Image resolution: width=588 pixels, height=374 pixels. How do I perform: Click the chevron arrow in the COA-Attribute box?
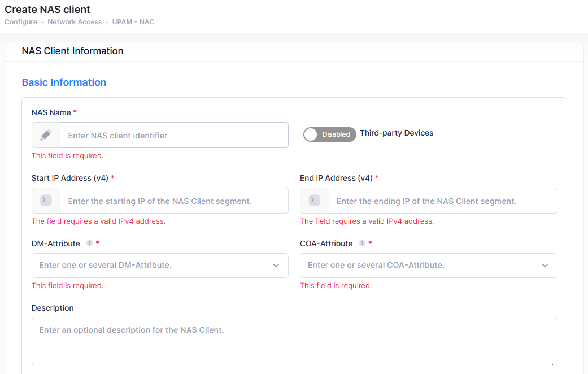(x=545, y=266)
